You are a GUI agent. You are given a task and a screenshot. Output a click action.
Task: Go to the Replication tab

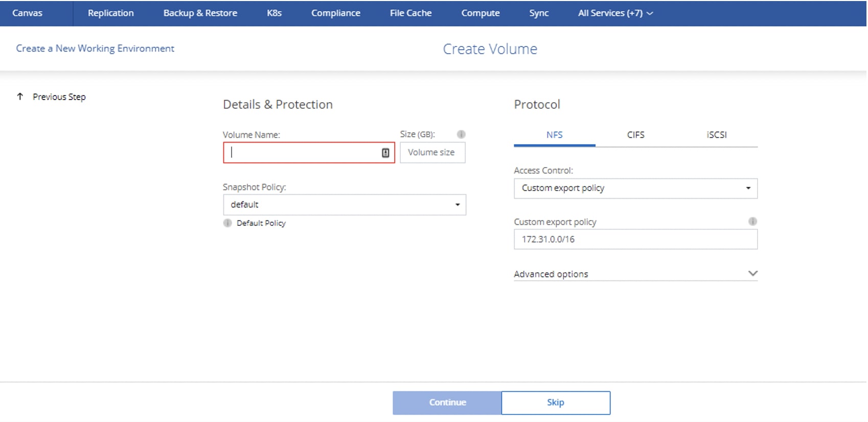click(110, 13)
